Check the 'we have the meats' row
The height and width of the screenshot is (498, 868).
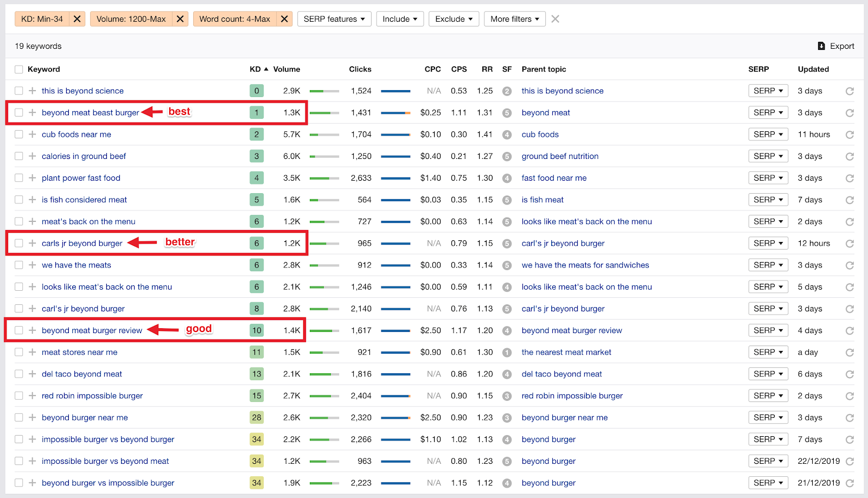pyautogui.click(x=19, y=265)
